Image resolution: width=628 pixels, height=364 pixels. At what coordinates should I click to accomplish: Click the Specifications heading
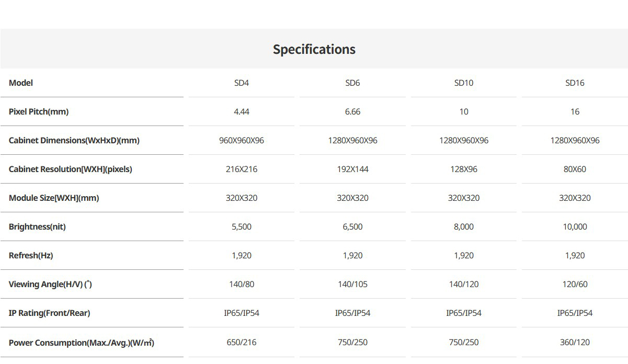click(x=314, y=49)
